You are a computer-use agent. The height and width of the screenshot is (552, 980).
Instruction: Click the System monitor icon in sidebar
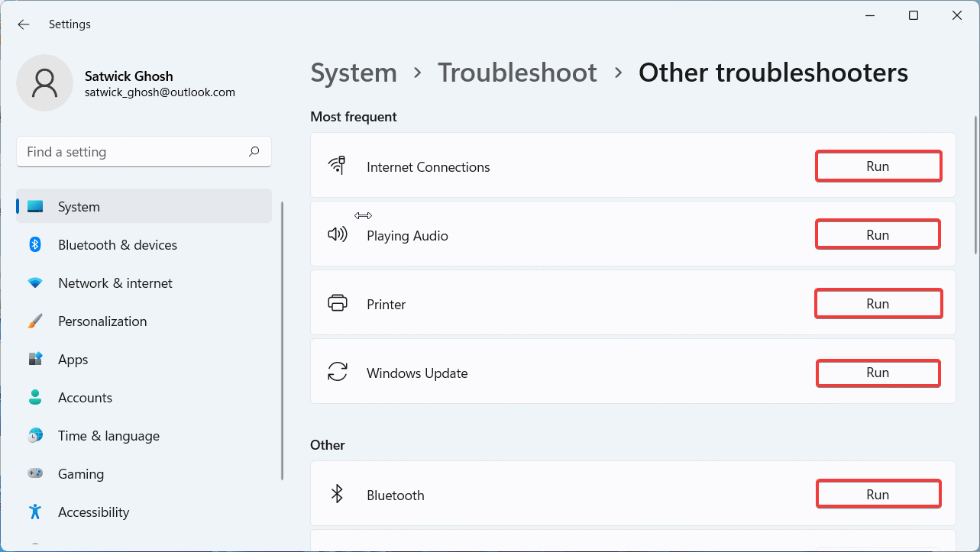click(35, 207)
